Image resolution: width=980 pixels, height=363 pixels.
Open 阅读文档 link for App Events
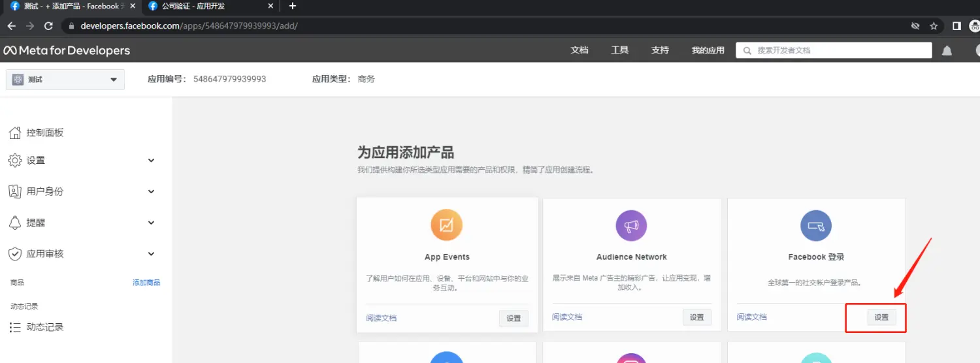[382, 318]
